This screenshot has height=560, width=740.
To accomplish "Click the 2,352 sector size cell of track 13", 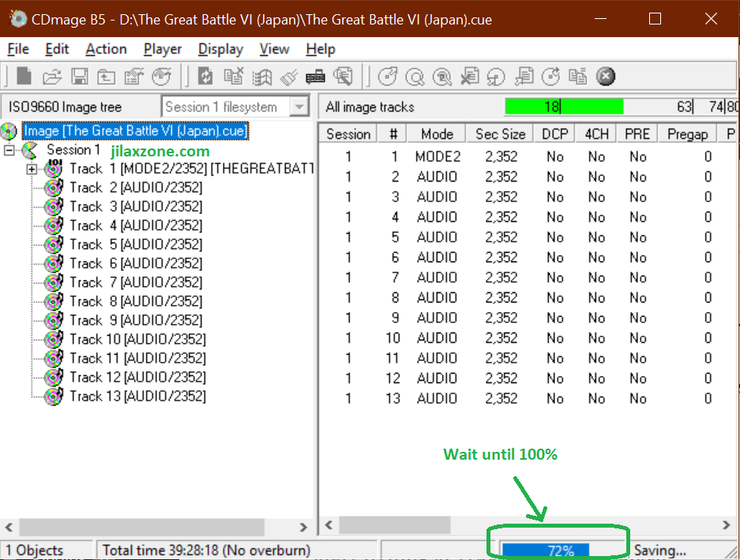I will (501, 398).
